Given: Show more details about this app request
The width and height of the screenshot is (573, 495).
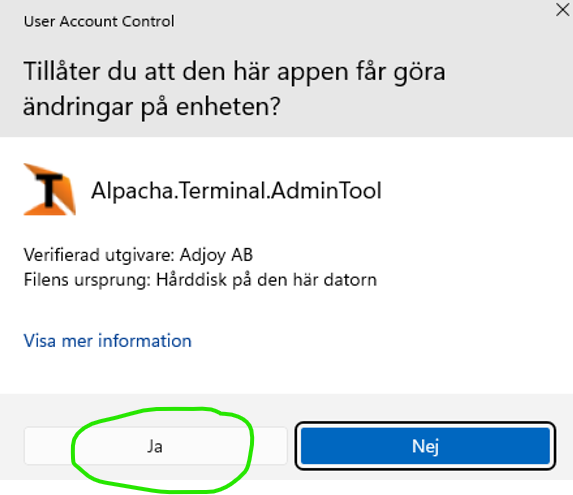Looking at the screenshot, I should [107, 341].
